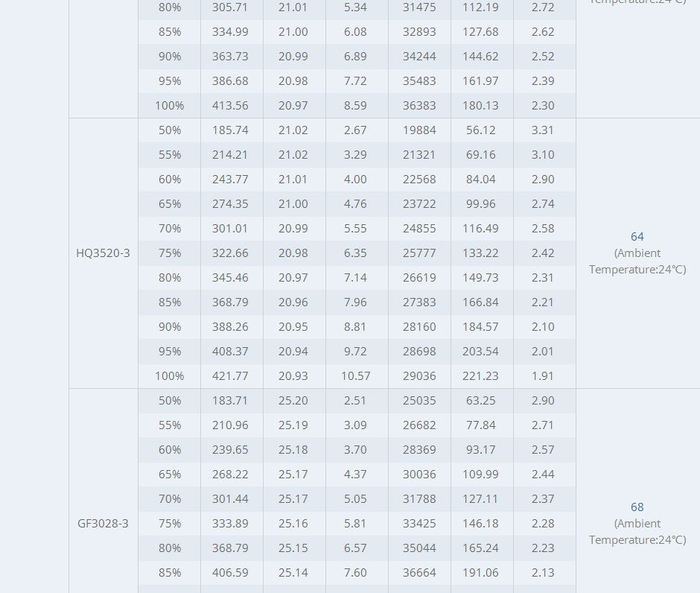Click the 19884 RPM cell

coord(419,130)
